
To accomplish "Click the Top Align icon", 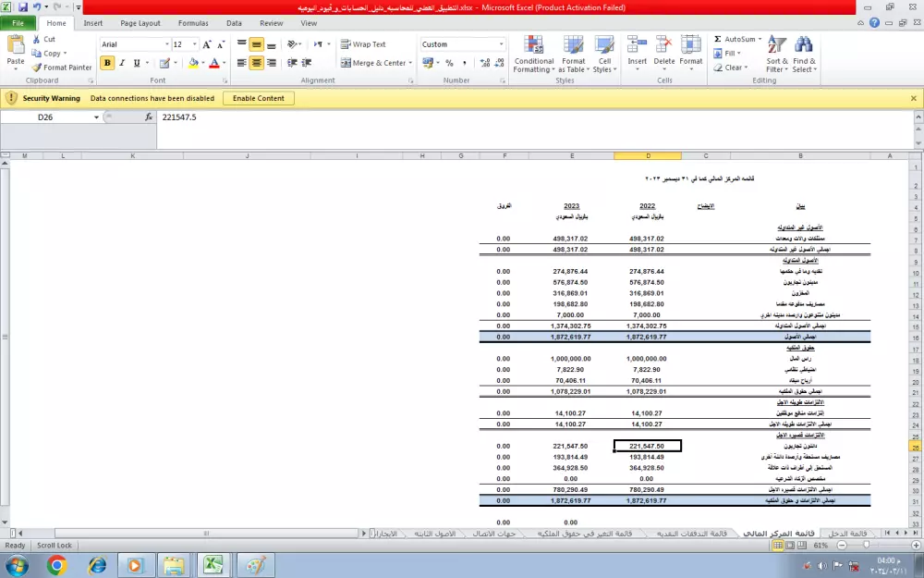I will tap(241, 44).
